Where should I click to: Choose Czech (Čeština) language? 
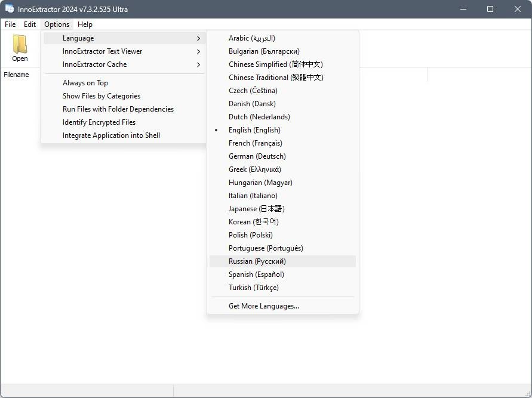[282, 91]
